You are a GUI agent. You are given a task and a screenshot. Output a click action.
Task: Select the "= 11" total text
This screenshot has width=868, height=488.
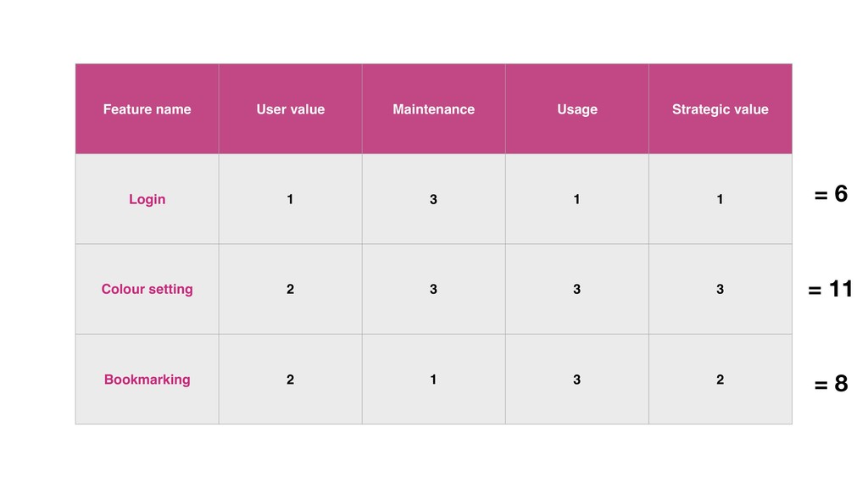[831, 290]
